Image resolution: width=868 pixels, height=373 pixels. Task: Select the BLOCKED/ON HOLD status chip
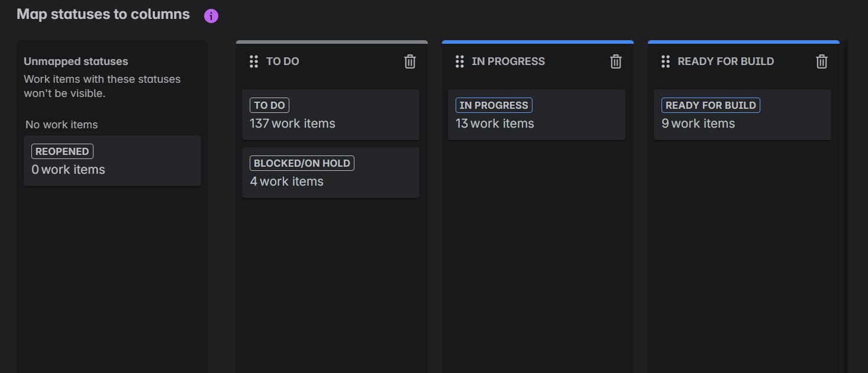[302, 163]
